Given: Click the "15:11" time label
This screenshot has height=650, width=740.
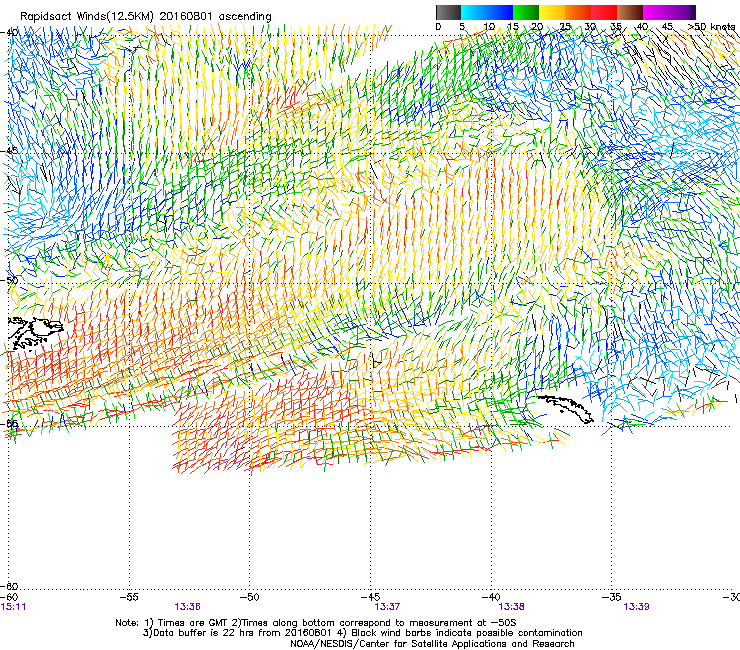Looking at the screenshot, I should tap(13, 607).
